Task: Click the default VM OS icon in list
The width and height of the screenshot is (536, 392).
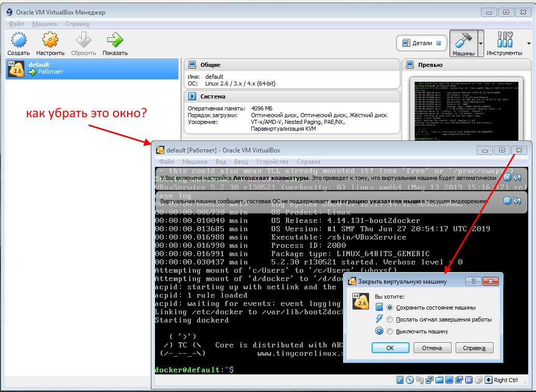Action: 16,69
